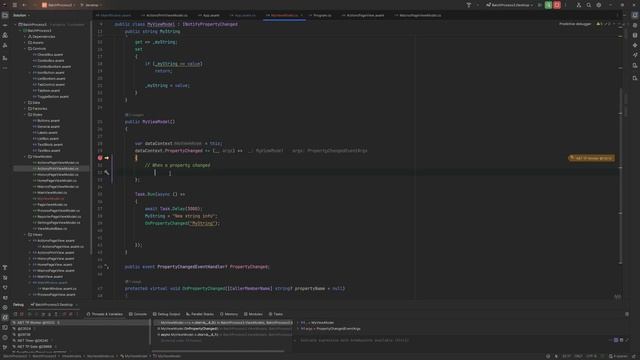
Task: Open the topmost tool window icon on right strip
Action: pos(635,15)
